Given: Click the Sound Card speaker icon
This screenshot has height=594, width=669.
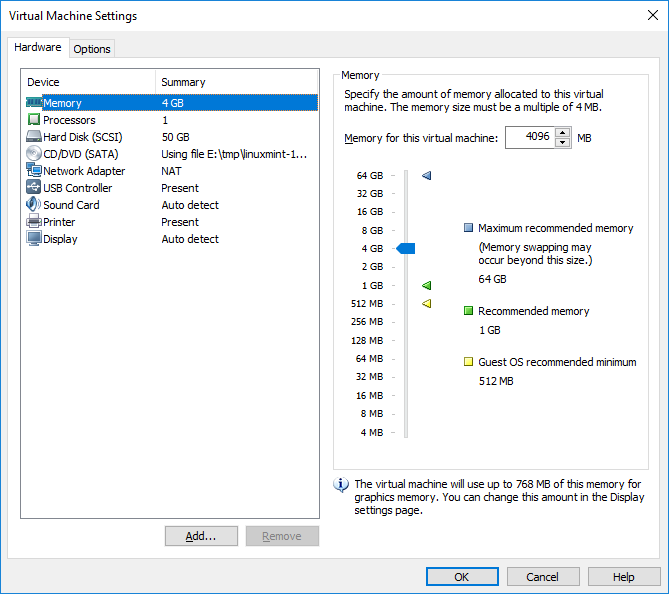Looking at the screenshot, I should click(34, 204).
